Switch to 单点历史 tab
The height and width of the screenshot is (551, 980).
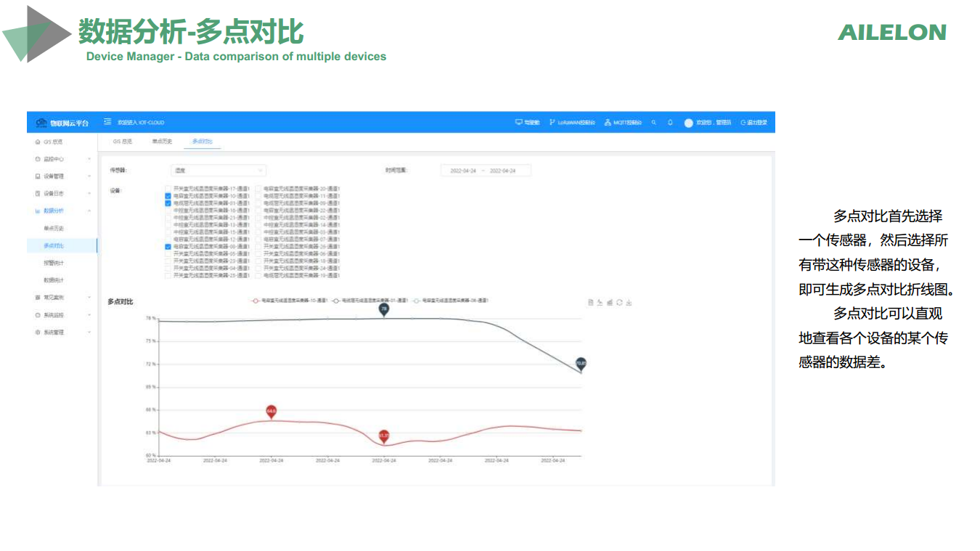click(x=162, y=142)
